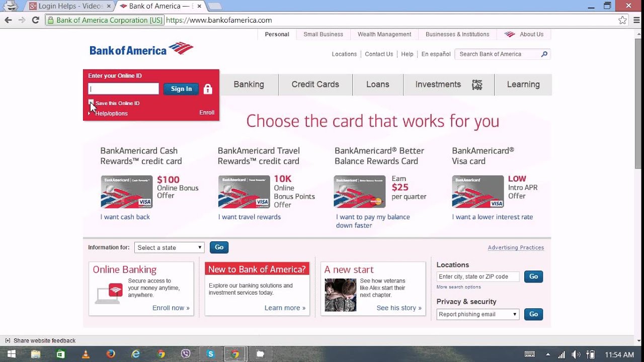The width and height of the screenshot is (644, 362).
Task: Click the Cash Rewards card image
Action: coord(127,192)
